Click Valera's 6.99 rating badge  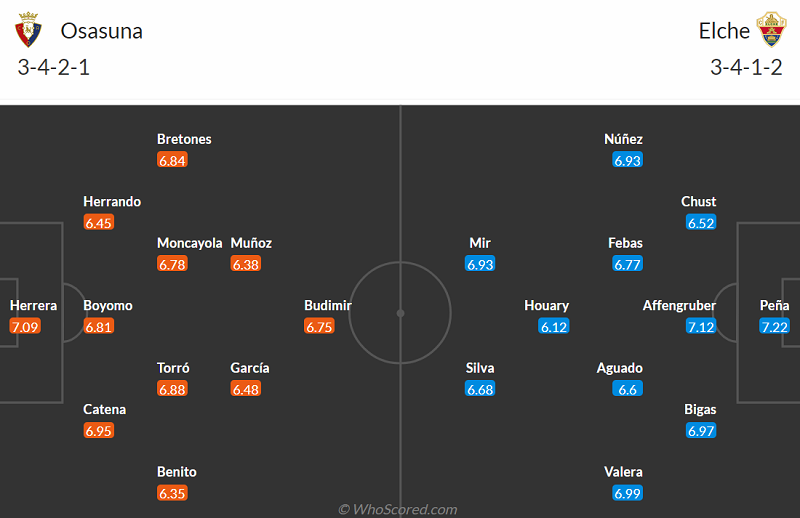[x=627, y=493]
